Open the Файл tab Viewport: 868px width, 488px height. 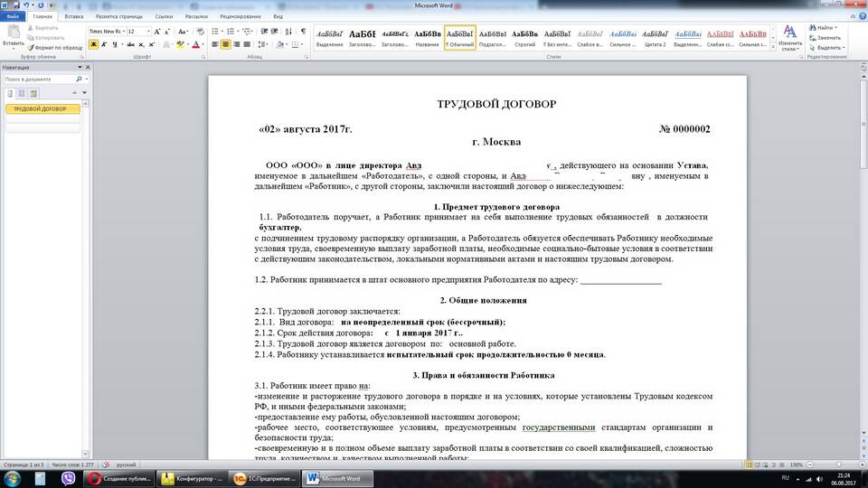coord(13,16)
